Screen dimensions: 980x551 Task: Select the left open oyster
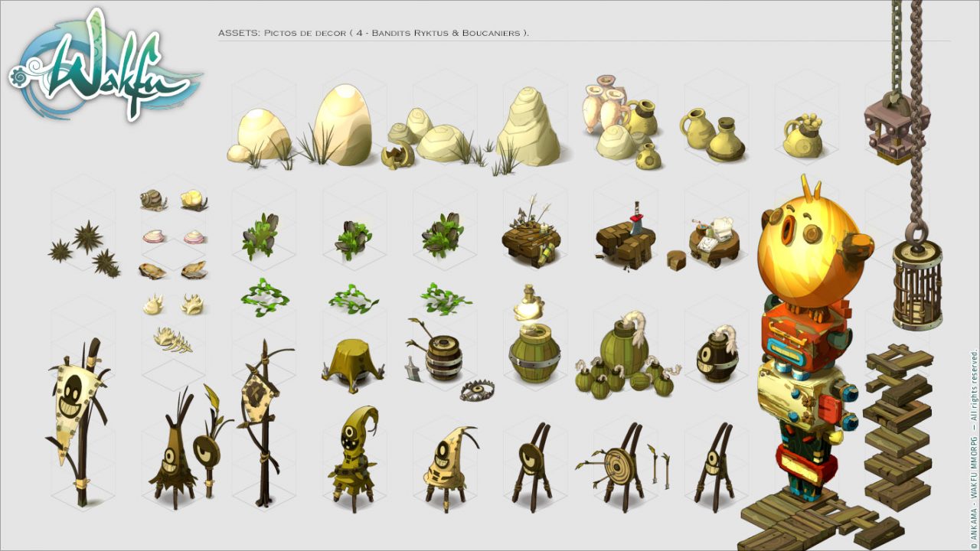click(153, 270)
